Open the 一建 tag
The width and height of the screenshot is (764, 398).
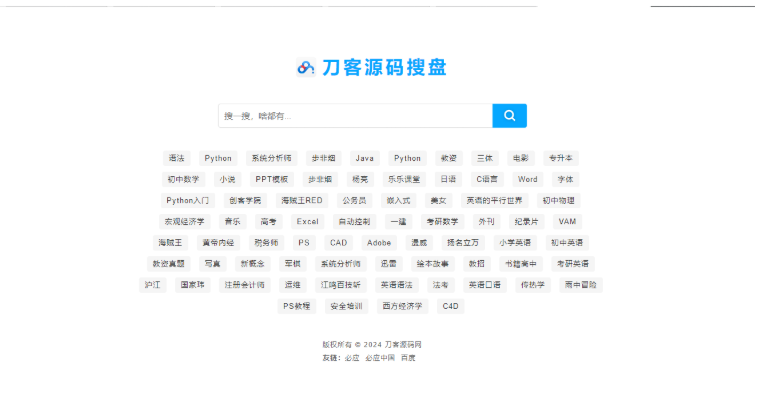click(399, 222)
